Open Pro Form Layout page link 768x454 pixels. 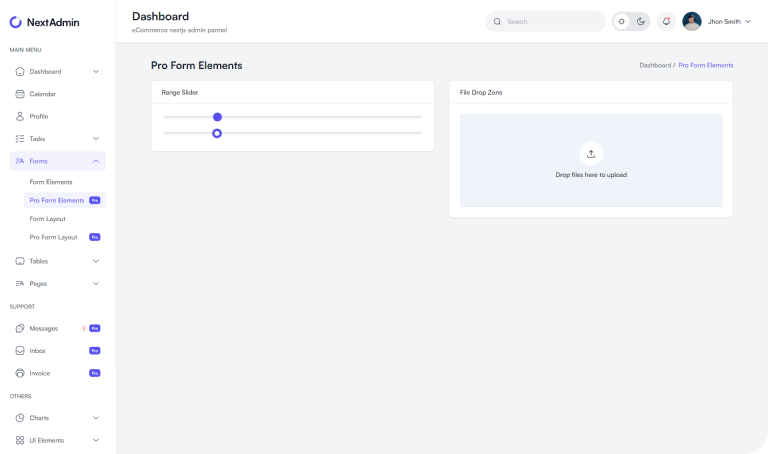coord(54,237)
